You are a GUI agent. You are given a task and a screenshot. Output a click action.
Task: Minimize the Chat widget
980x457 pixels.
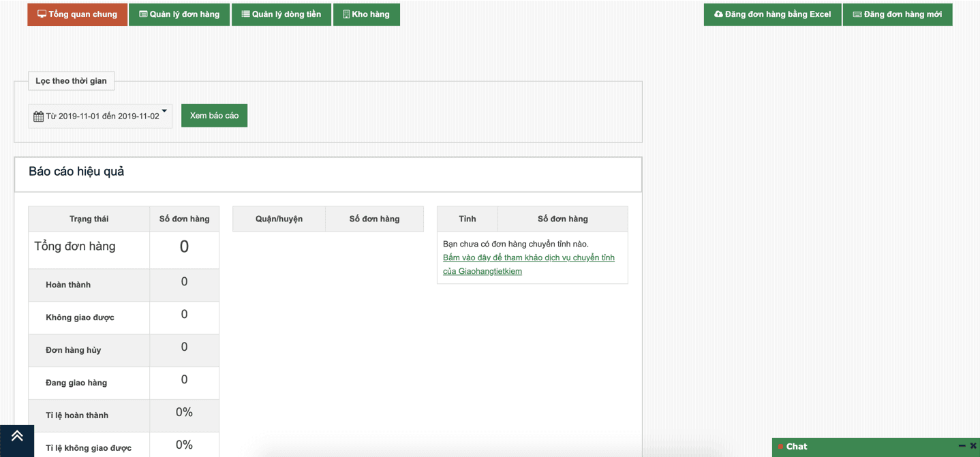pyautogui.click(x=962, y=446)
